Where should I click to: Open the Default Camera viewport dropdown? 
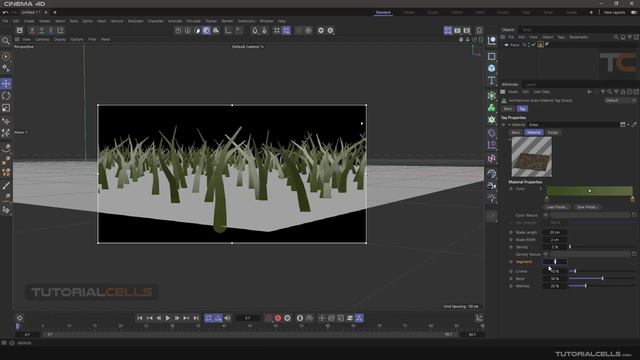coord(248,47)
